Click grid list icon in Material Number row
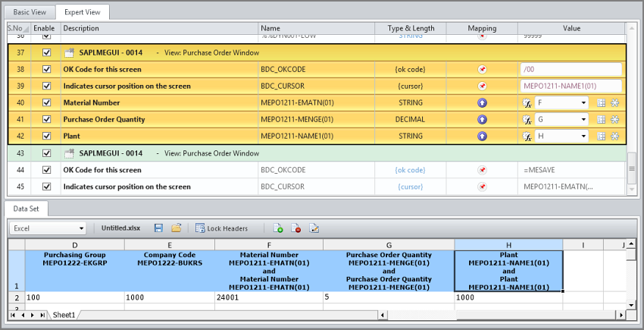Viewport: 644px width, 330px height. coord(602,103)
